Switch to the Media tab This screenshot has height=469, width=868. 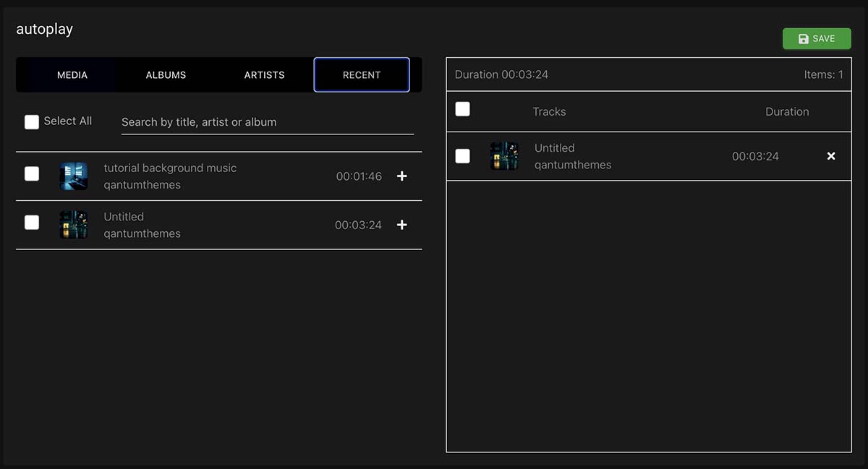[72, 75]
